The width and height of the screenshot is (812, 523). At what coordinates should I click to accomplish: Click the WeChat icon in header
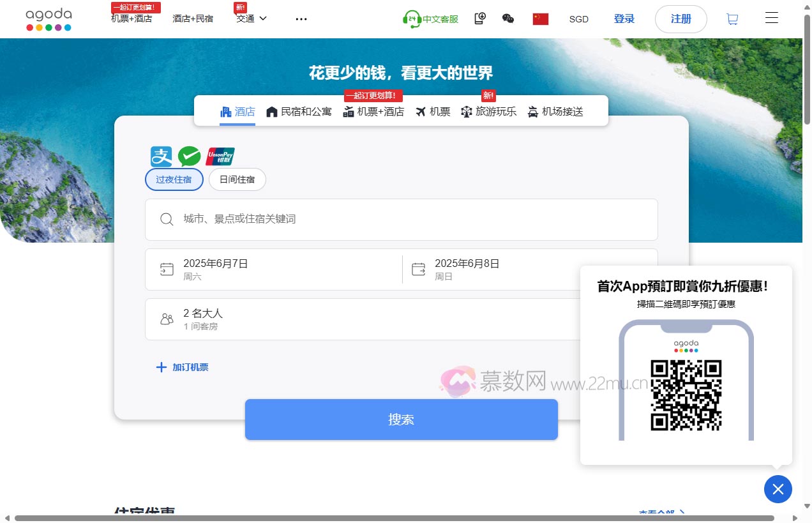[508, 19]
